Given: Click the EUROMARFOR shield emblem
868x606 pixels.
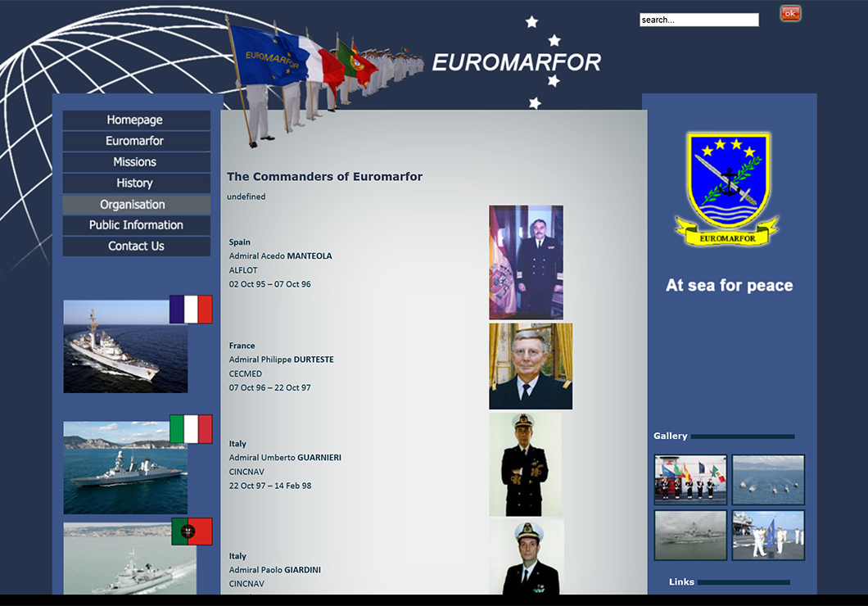Looking at the screenshot, I should click(x=727, y=188).
